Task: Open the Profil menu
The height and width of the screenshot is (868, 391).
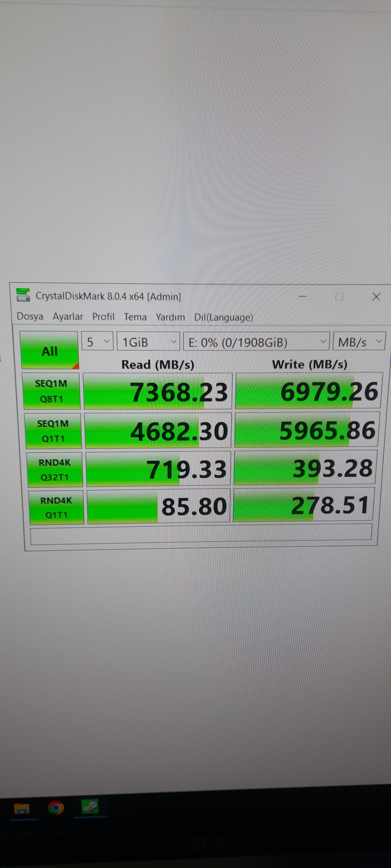Action: click(103, 317)
